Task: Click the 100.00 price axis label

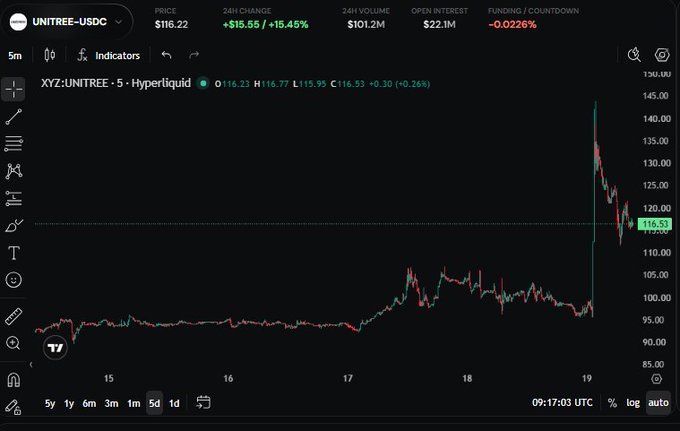Action: coord(657,298)
